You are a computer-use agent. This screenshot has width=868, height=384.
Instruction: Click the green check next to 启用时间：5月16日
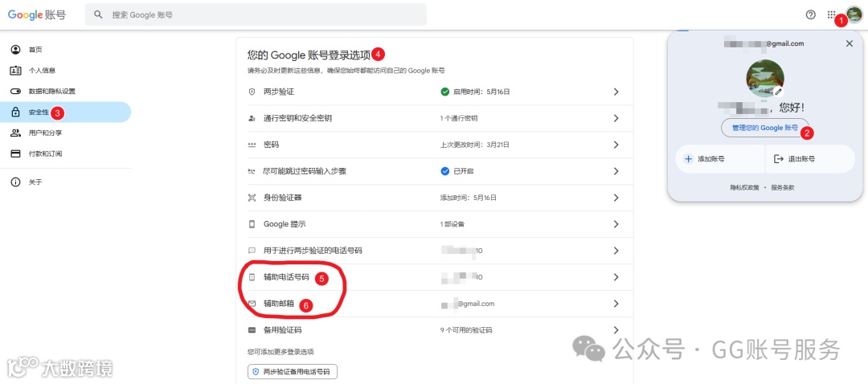tap(444, 92)
